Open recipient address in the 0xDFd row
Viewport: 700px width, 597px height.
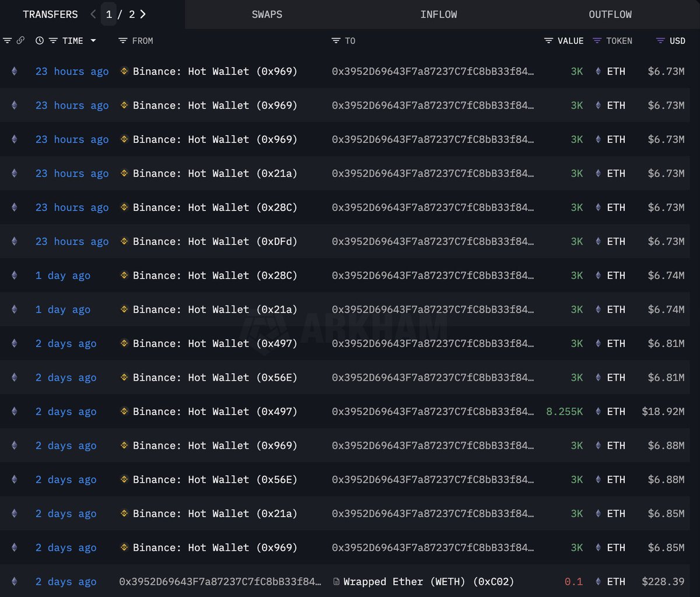pyautogui.click(x=433, y=241)
